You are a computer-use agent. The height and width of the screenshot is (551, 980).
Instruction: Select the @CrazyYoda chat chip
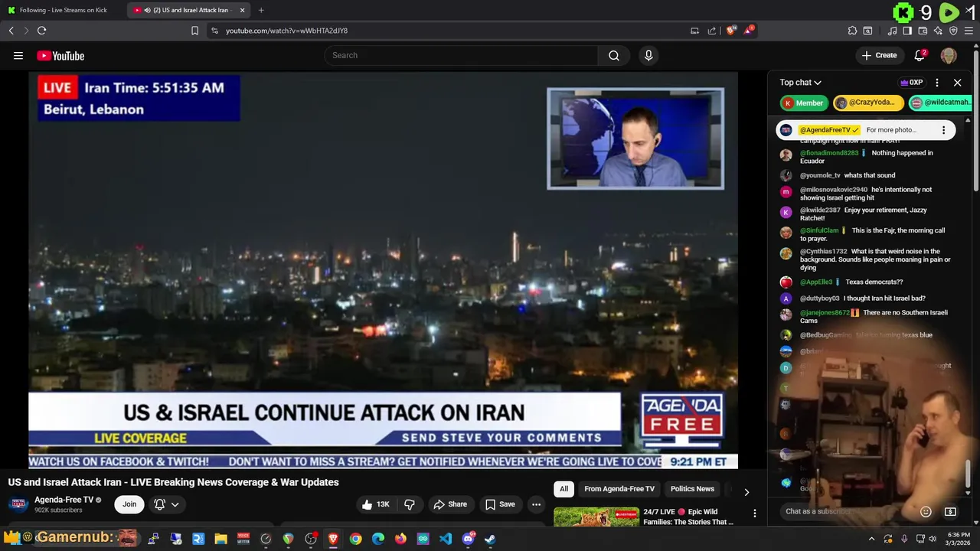click(868, 103)
